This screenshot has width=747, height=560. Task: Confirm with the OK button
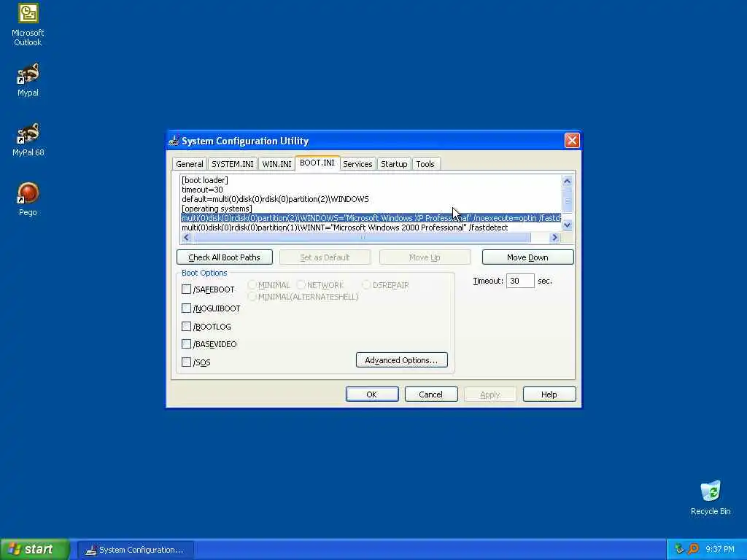click(372, 394)
